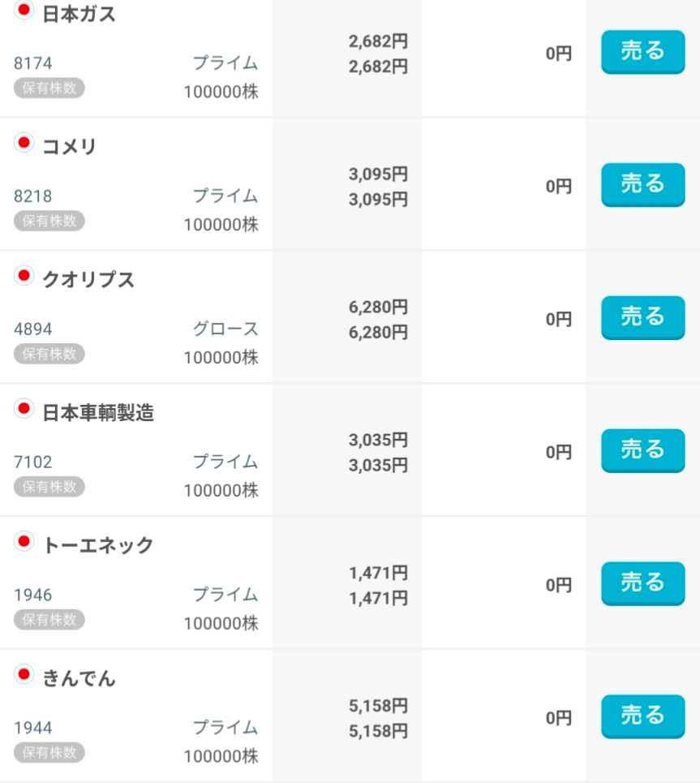700x783 pixels.
Task: Open 日本ガス stock name link
Action: (x=79, y=14)
